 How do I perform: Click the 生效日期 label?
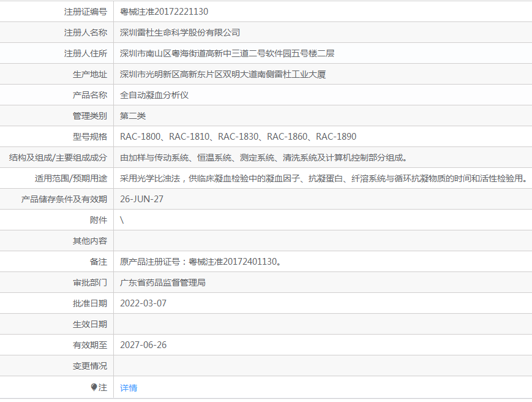pos(90,324)
